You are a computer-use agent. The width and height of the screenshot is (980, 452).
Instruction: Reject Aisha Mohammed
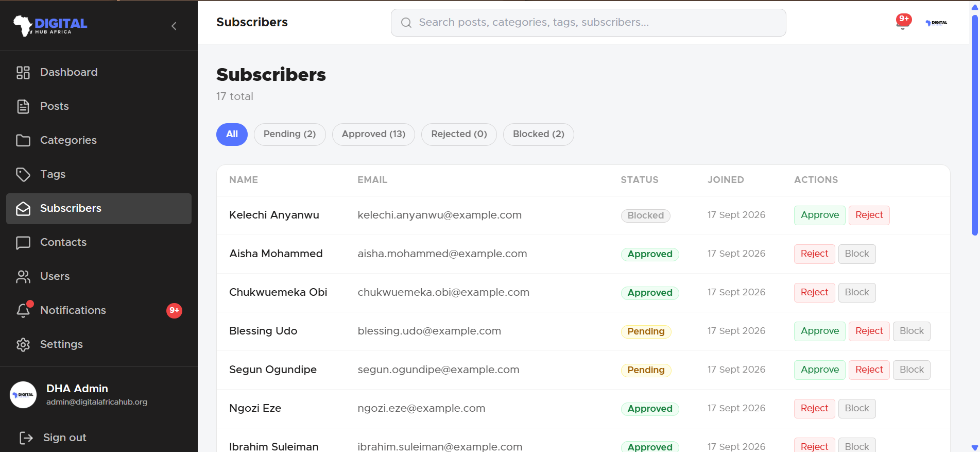814,254
